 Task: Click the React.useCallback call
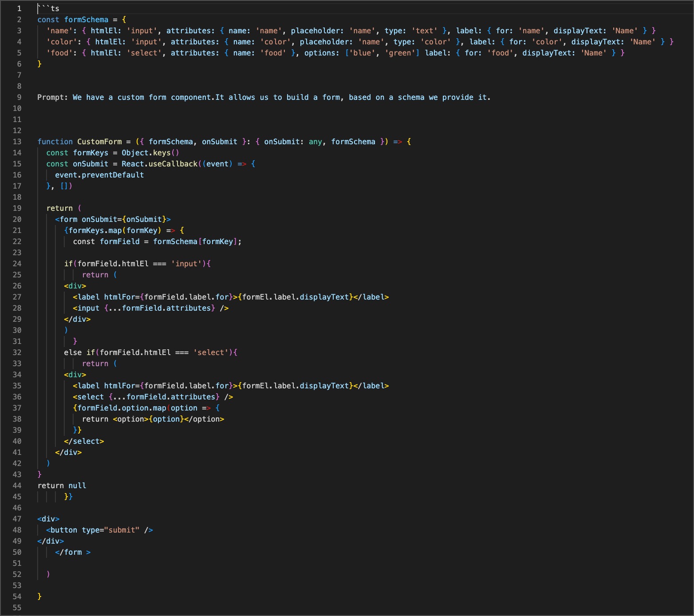coord(159,164)
